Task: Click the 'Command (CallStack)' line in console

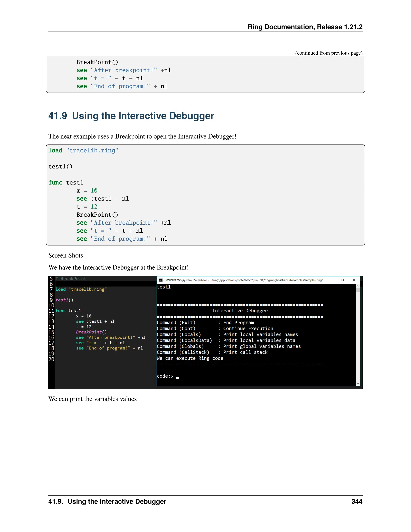Action: 183,352
